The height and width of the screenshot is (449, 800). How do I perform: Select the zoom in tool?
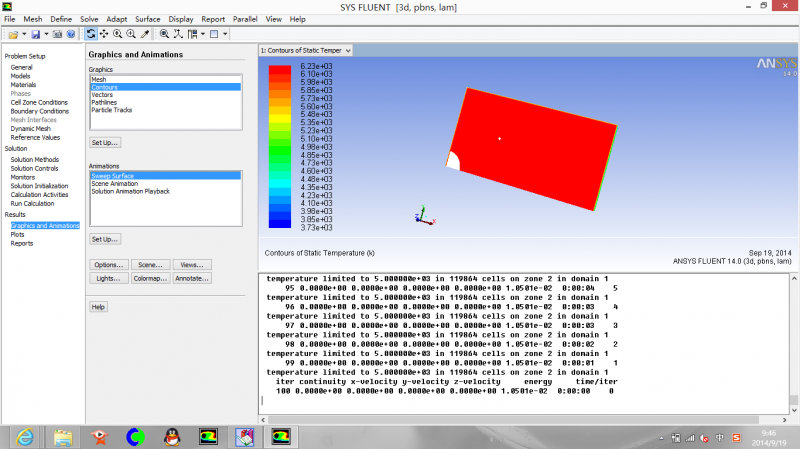pyautogui.click(x=117, y=34)
